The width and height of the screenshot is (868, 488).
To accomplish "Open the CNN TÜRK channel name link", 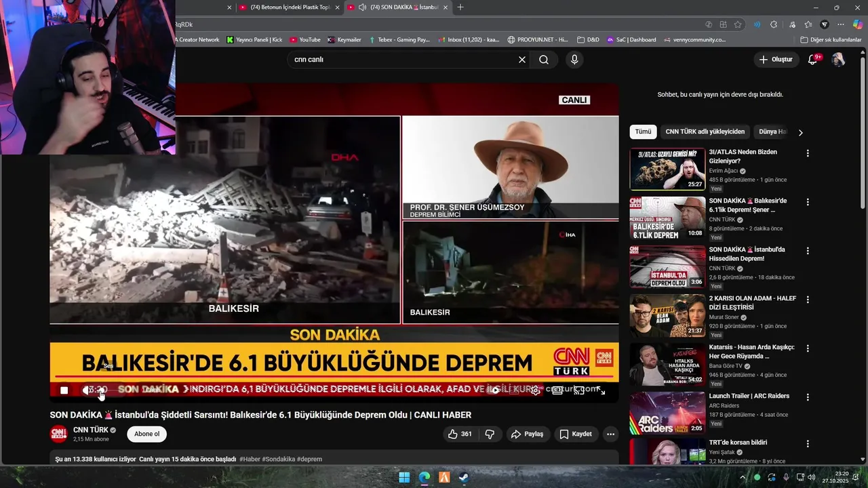I will [91, 430].
